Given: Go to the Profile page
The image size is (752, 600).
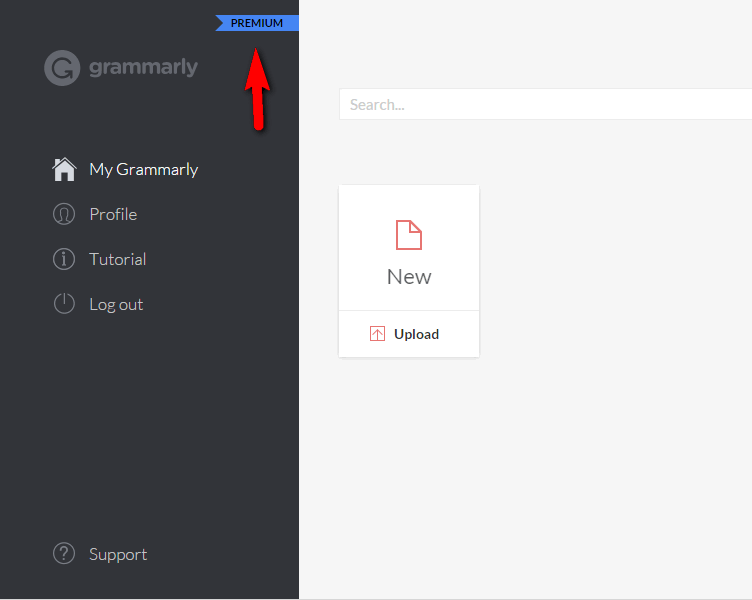Looking at the screenshot, I should (113, 214).
